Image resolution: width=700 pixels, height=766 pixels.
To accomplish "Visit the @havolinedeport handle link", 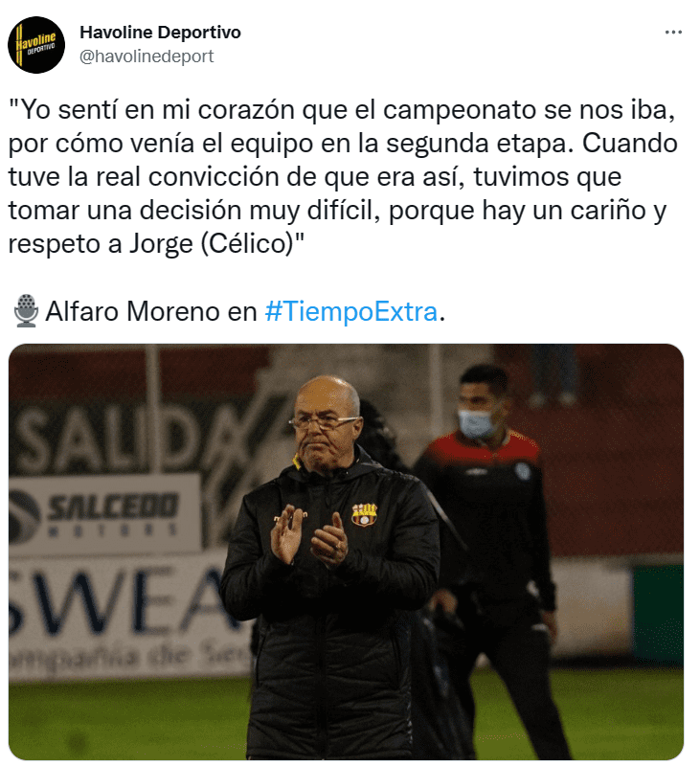I will (147, 56).
